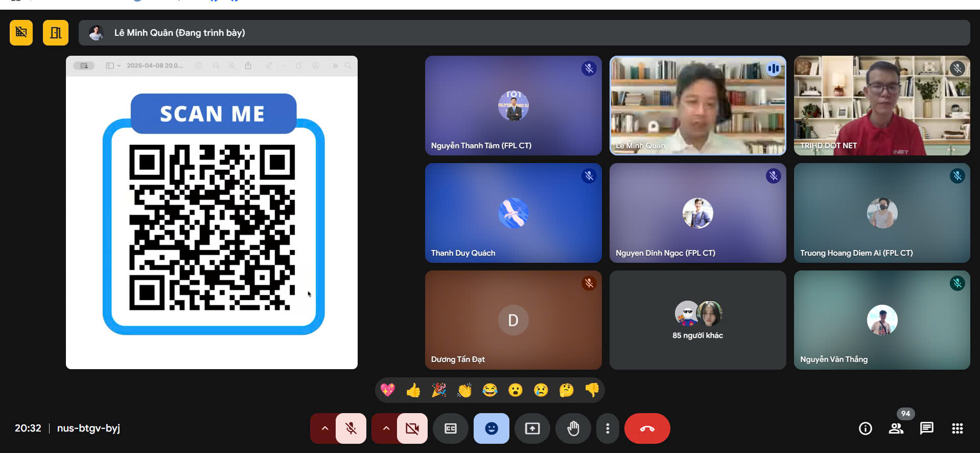Viewport: 980px width, 453px height.
Task: Select the TRIHD DOT NET video tile
Action: 882,105
